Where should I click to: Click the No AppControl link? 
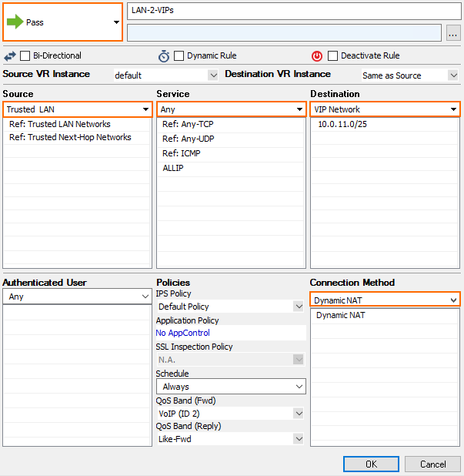point(182,333)
